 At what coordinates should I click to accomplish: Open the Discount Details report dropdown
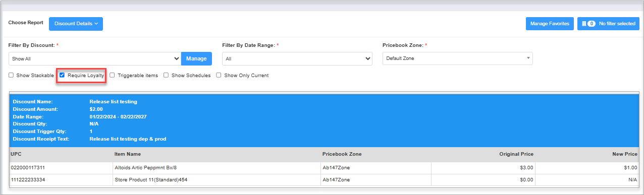76,24
